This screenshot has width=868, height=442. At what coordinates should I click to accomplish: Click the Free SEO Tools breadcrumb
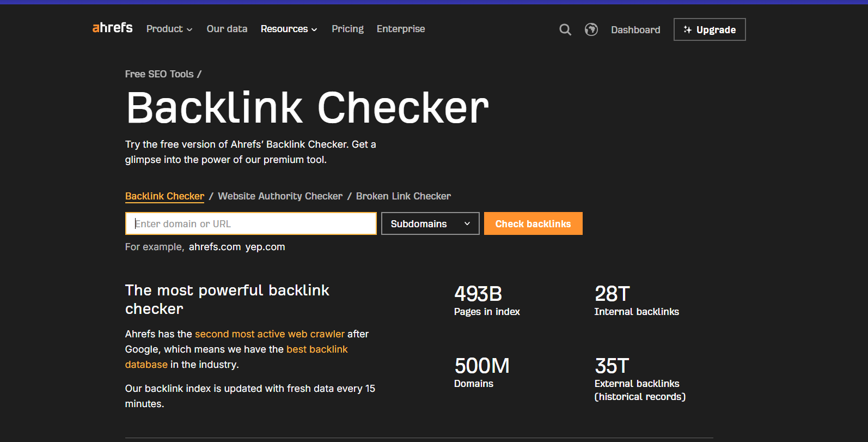point(159,74)
